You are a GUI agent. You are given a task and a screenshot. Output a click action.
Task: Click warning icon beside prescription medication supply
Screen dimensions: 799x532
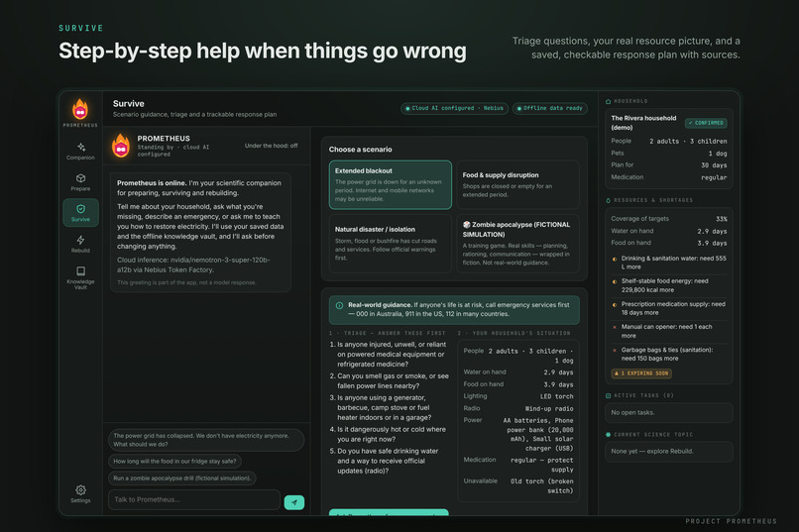click(615, 304)
